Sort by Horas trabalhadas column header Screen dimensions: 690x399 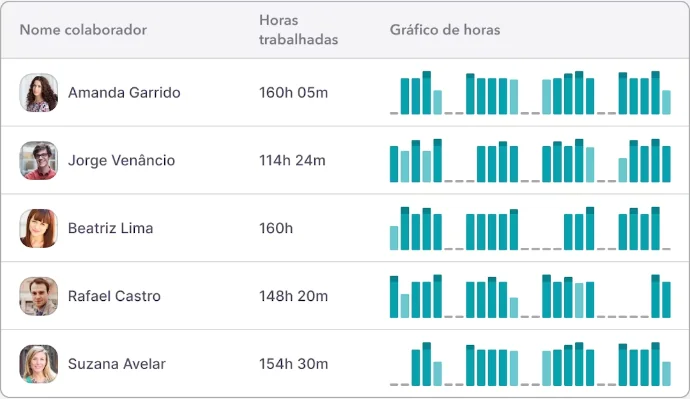(298, 29)
